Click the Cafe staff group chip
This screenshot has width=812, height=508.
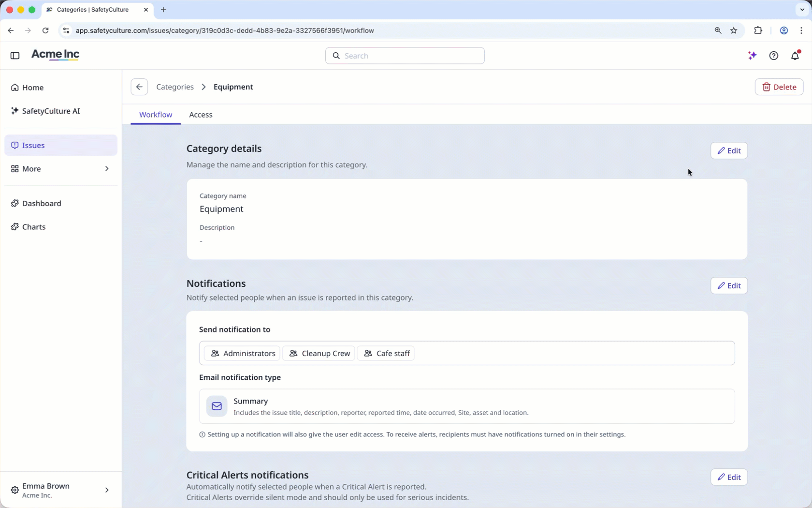(386, 353)
